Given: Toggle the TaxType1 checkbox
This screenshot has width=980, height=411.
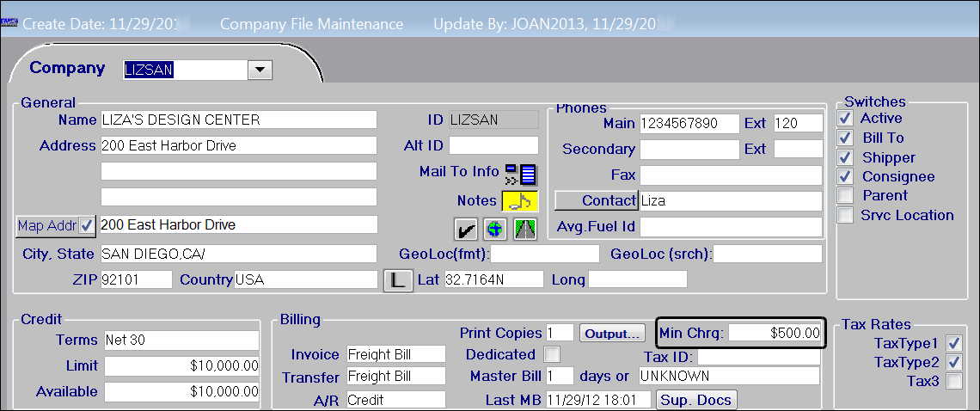Looking at the screenshot, I should 953,343.
